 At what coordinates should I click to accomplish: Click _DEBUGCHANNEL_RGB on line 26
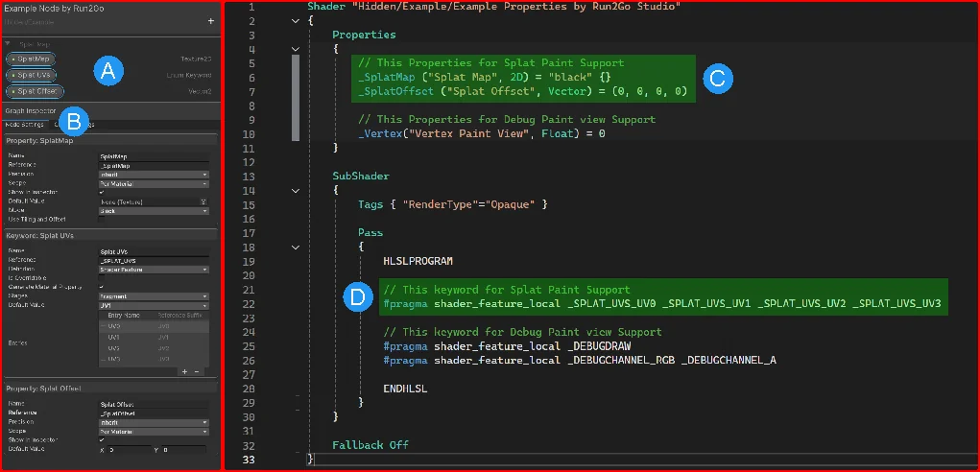point(621,361)
